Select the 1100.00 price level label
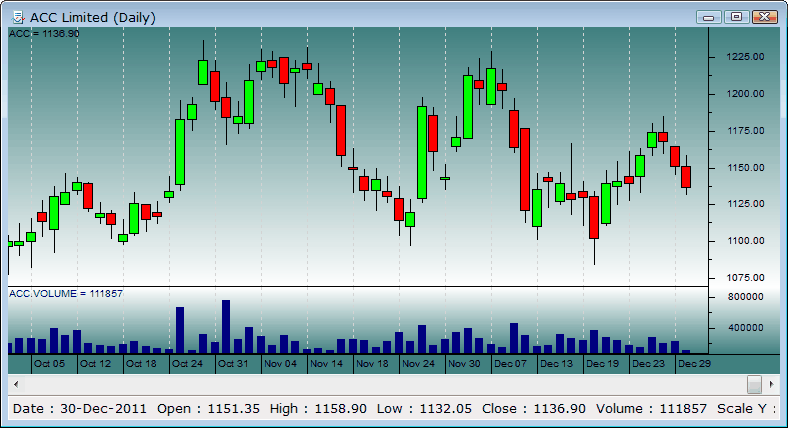Image resolution: width=788 pixels, height=428 pixels. (744, 241)
